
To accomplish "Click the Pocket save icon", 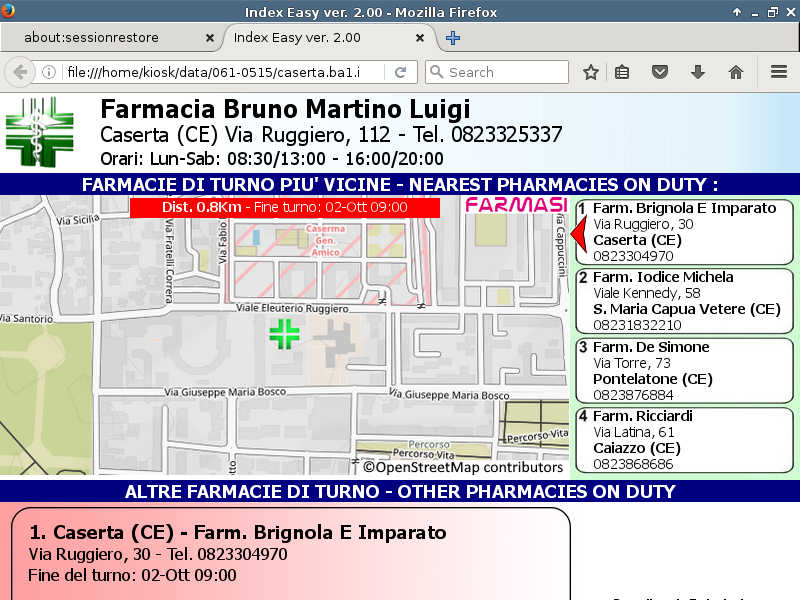I will (660, 72).
